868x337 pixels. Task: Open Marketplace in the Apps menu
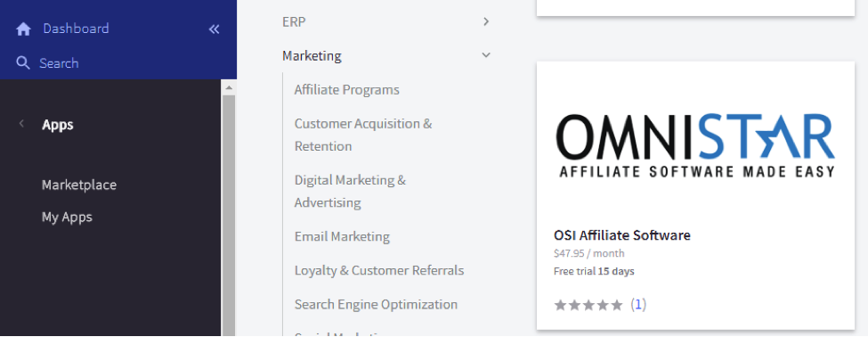(x=79, y=185)
